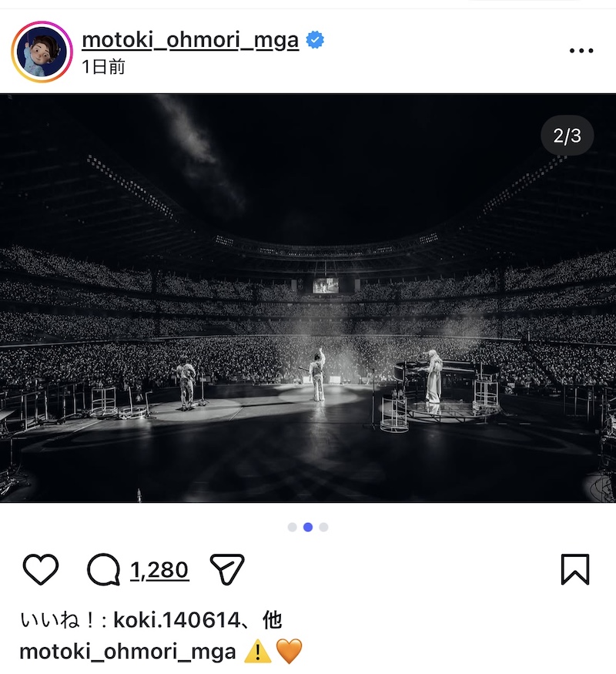
Task: Click the 1日前 timestamp
Action: (103, 67)
